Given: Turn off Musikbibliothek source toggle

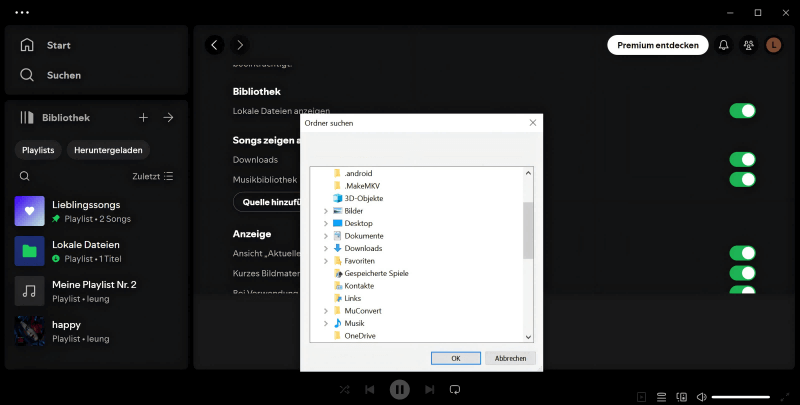Looking at the screenshot, I should pos(742,180).
